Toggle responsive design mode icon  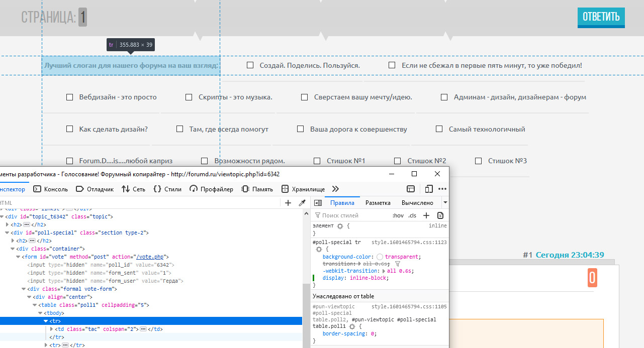pos(429,189)
